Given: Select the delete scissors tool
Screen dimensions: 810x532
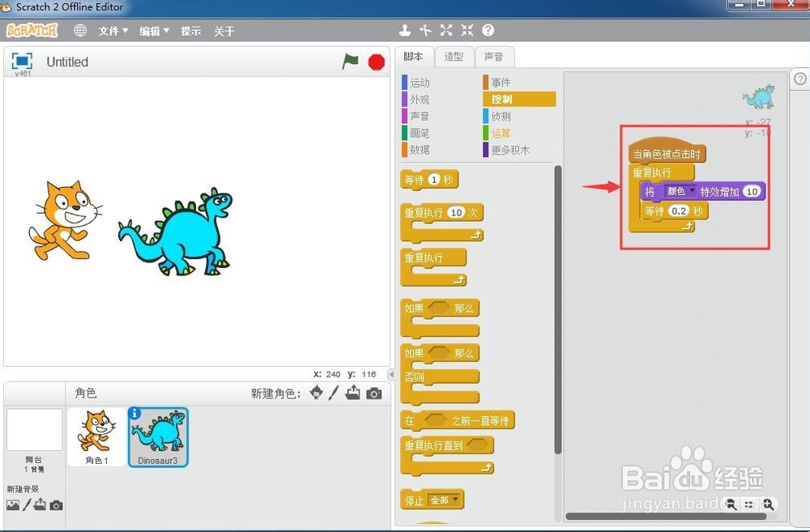Looking at the screenshot, I should pos(425,31).
